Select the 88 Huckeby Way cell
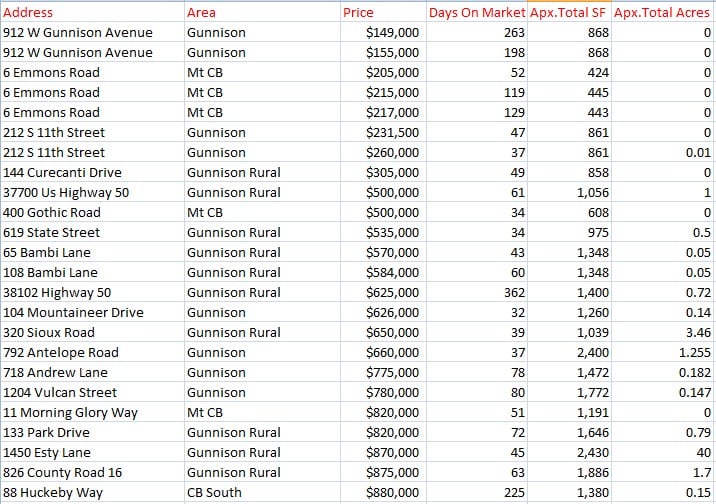Screen dimensions: 716x504 (x=92, y=493)
